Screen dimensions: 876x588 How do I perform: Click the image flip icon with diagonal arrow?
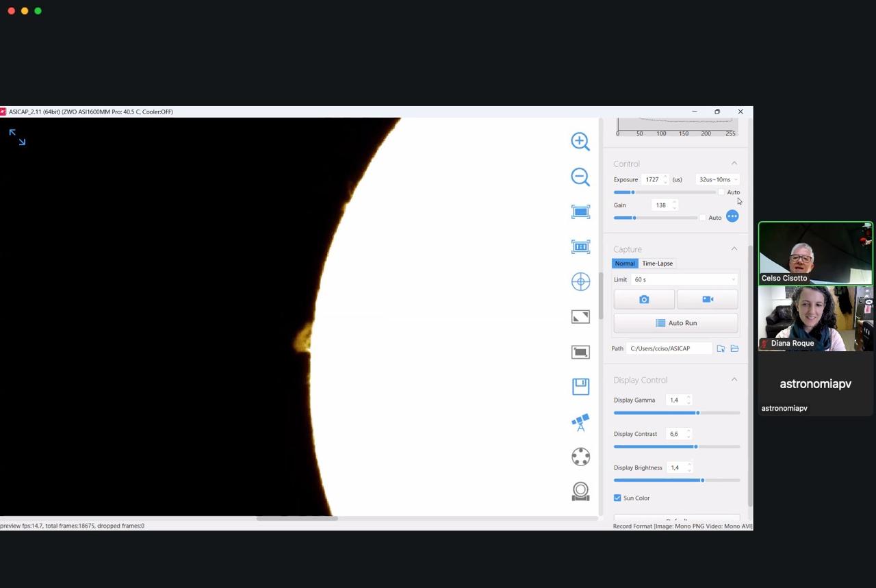pos(580,317)
